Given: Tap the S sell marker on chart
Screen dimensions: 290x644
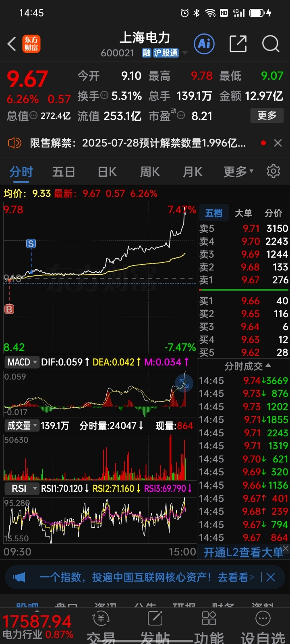Looking at the screenshot, I should (31, 244).
